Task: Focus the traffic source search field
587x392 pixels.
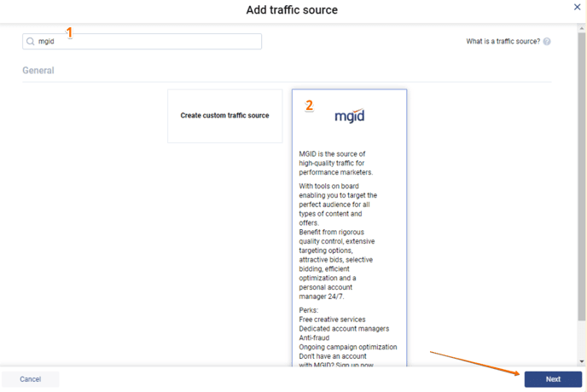Action: [145, 42]
